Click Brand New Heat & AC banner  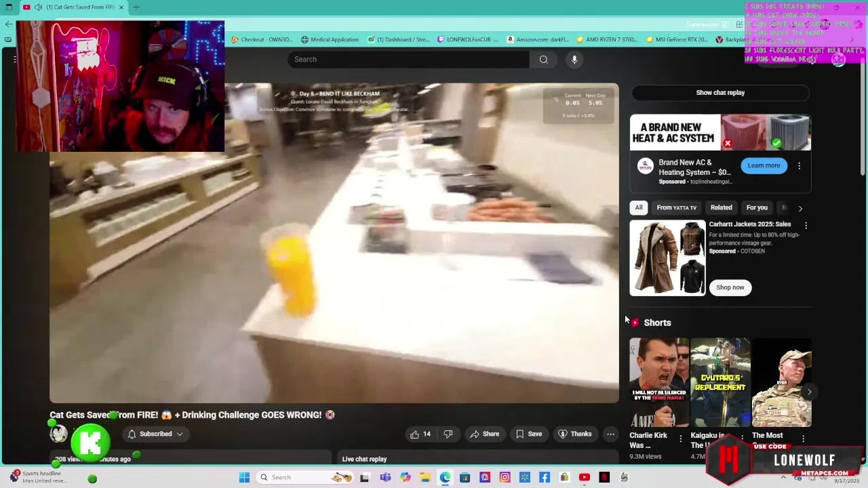[x=720, y=132]
